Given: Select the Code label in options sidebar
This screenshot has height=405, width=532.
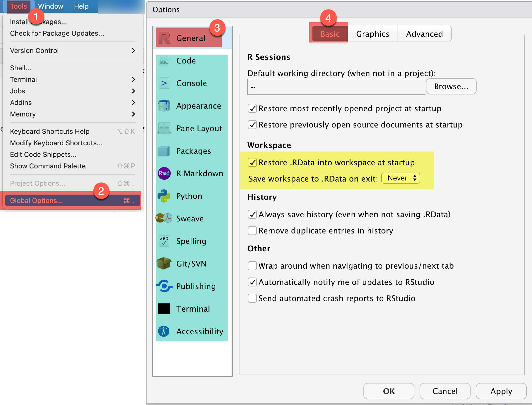Looking at the screenshot, I should click(186, 61).
